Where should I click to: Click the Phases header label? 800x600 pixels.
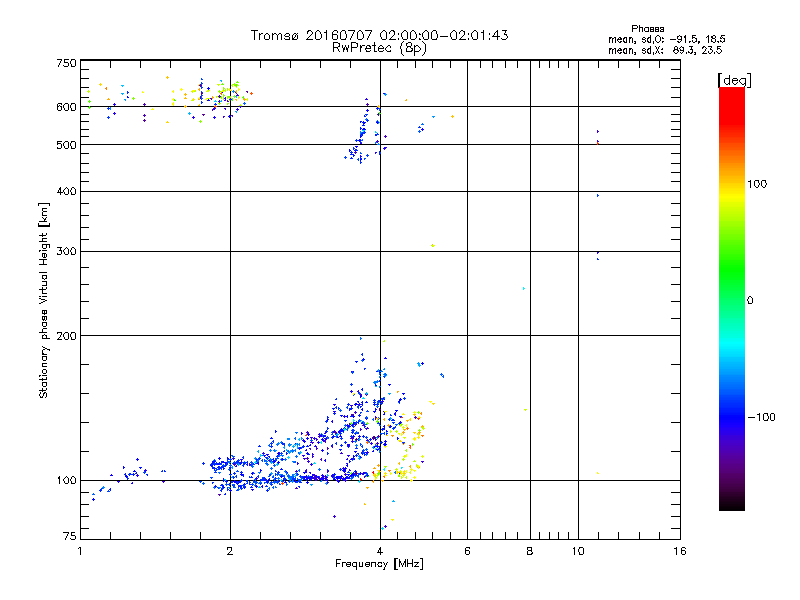coord(647,29)
